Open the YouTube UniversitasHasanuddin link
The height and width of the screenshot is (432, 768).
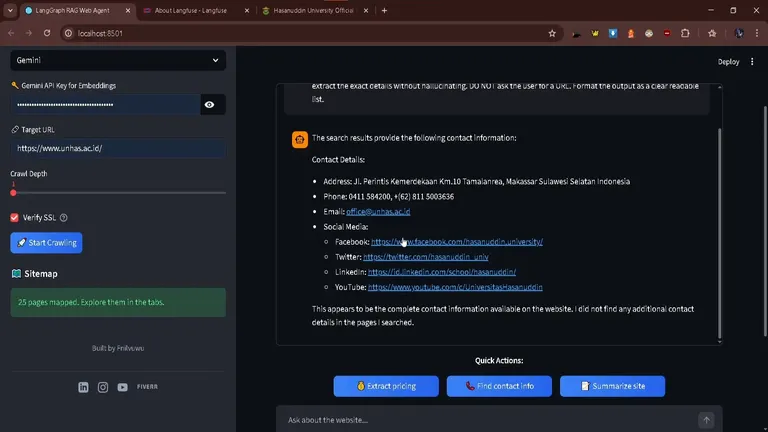(455, 287)
